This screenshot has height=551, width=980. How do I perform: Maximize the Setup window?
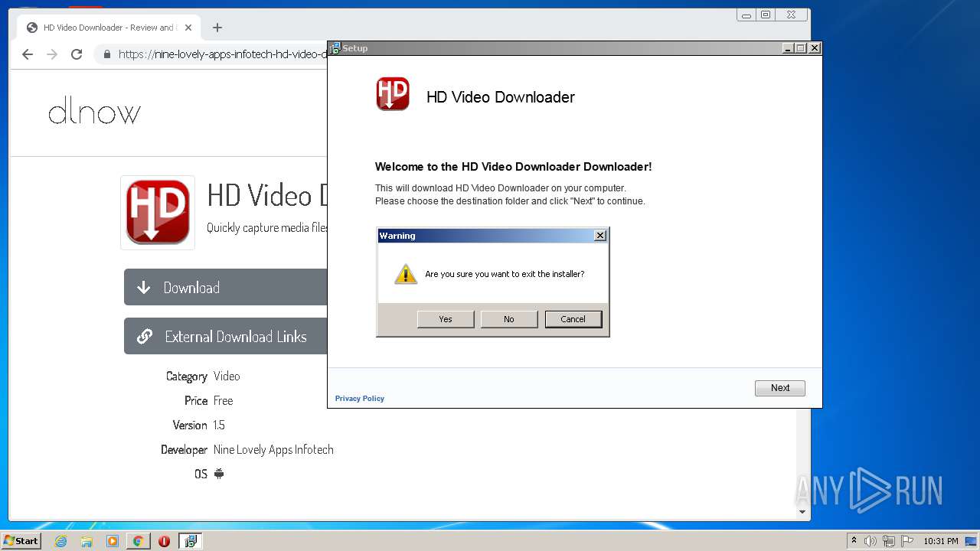801,48
